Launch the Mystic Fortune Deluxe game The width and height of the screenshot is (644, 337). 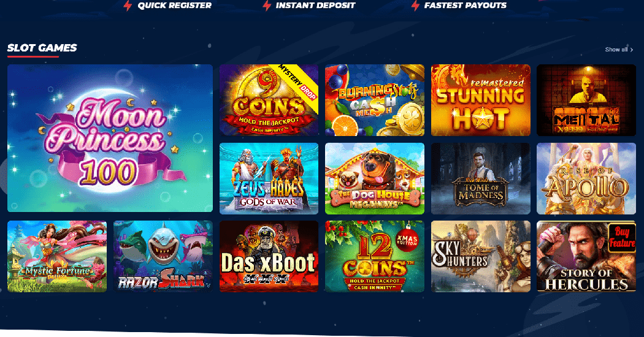(57, 257)
